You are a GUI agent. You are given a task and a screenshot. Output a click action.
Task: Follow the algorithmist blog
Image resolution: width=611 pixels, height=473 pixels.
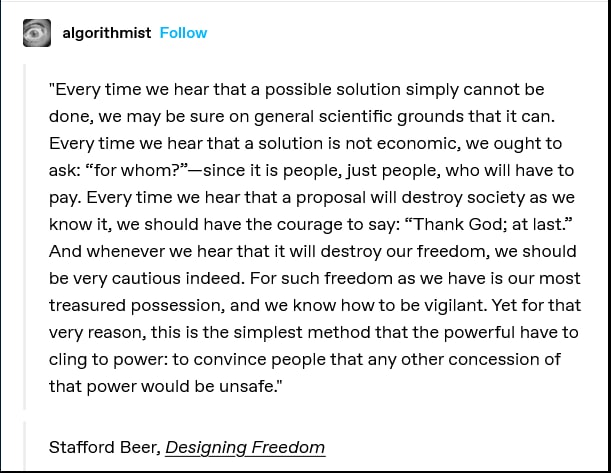[x=183, y=33]
